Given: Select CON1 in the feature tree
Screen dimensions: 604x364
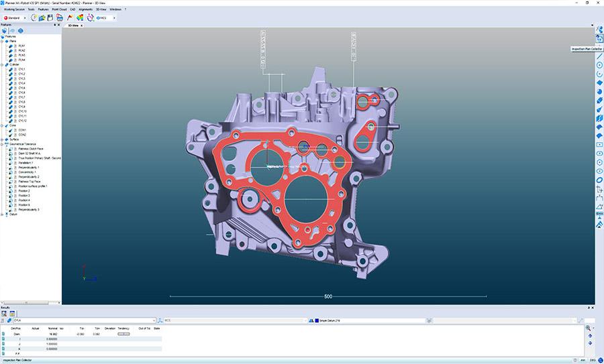Looking at the screenshot, I should (22, 130).
